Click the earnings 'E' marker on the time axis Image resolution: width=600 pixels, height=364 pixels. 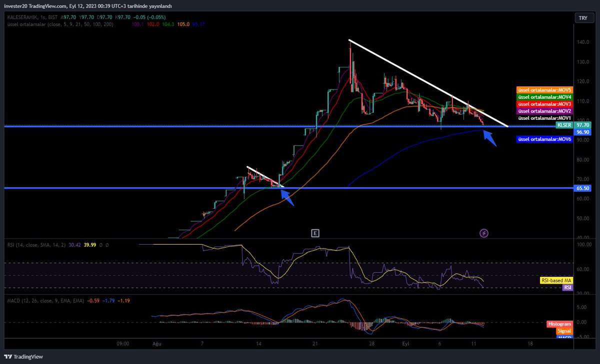point(315,233)
